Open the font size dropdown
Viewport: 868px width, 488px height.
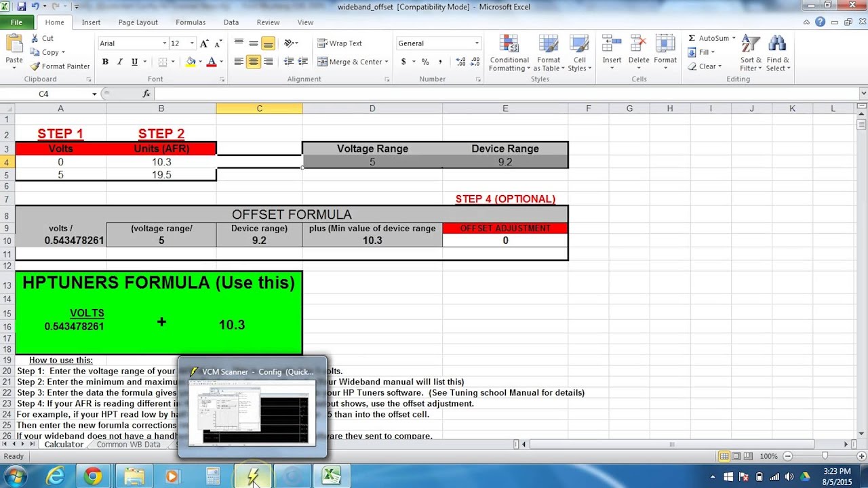192,43
